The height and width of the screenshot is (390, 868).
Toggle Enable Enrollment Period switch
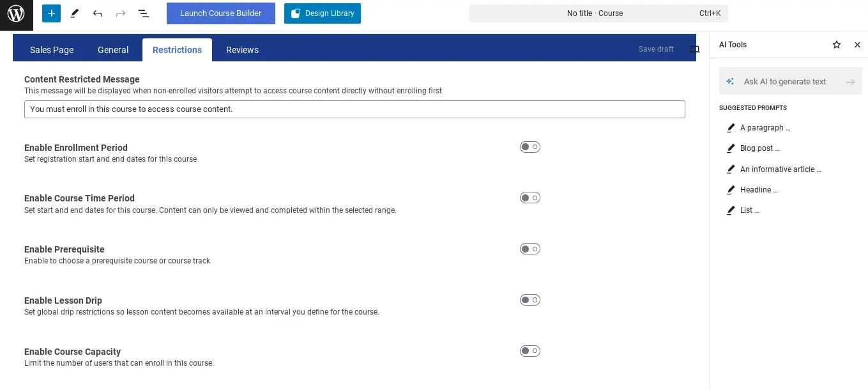coord(530,147)
